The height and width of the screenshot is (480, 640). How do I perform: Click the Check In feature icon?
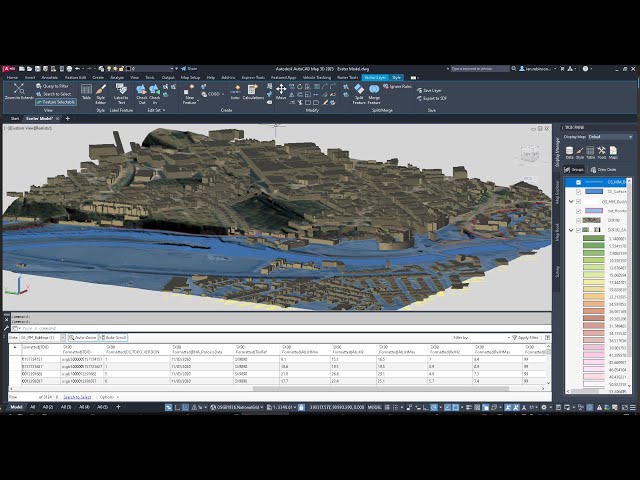pyautogui.click(x=155, y=94)
